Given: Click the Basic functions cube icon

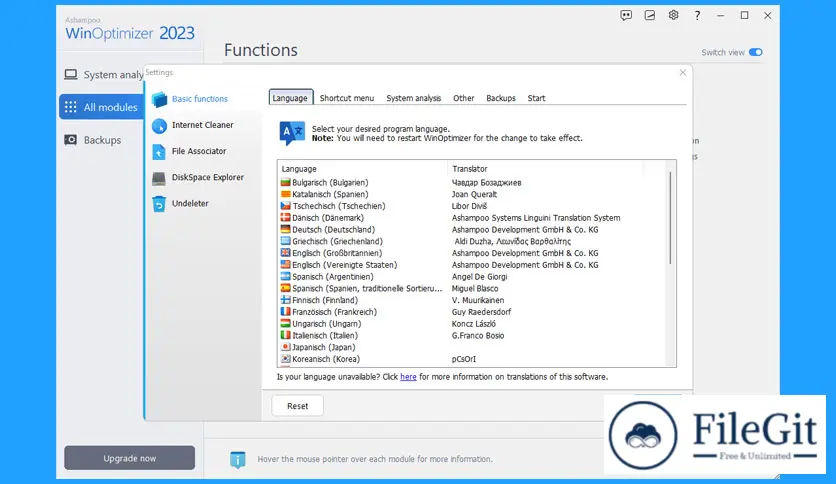Looking at the screenshot, I should pyautogui.click(x=159, y=99).
